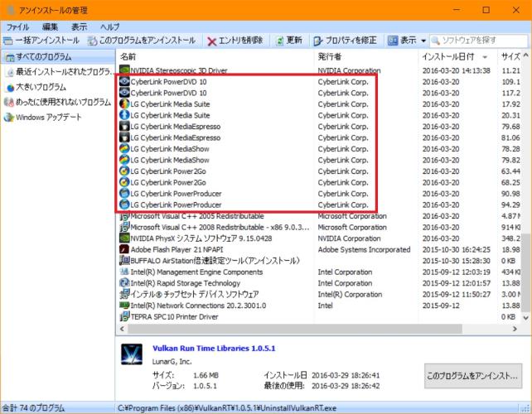Click LG CyberLink MediaEspresso icon sized 81.06

[124, 137]
